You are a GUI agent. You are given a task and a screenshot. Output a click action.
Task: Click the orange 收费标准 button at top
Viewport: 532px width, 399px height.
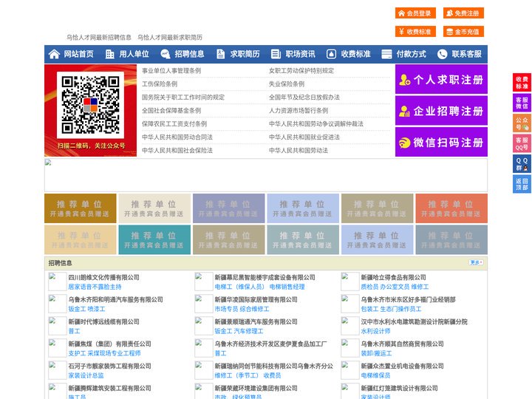(x=415, y=32)
